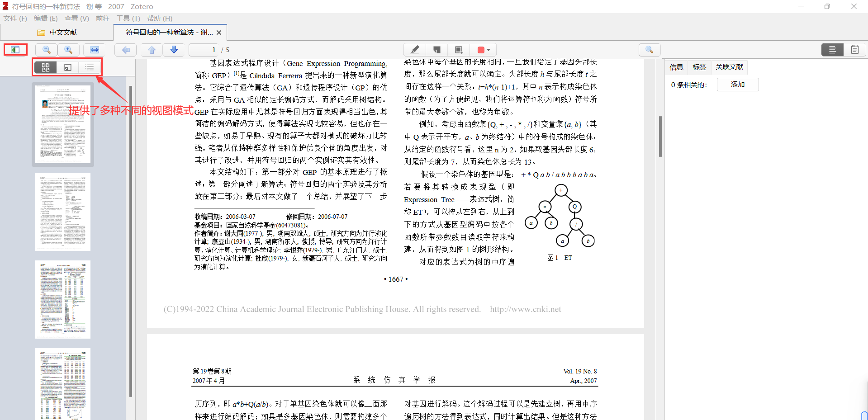Zoom out of the PDF
The height and width of the screenshot is (420, 868).
tap(46, 50)
